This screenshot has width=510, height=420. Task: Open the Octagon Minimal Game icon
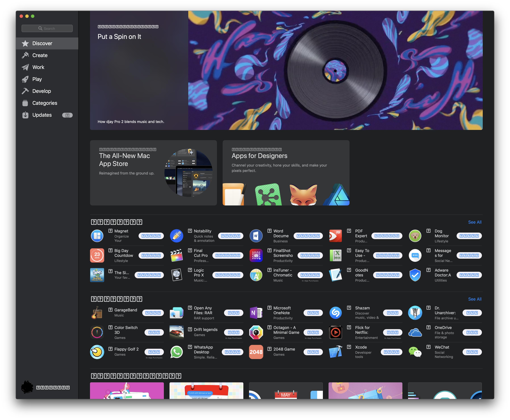pos(256,332)
